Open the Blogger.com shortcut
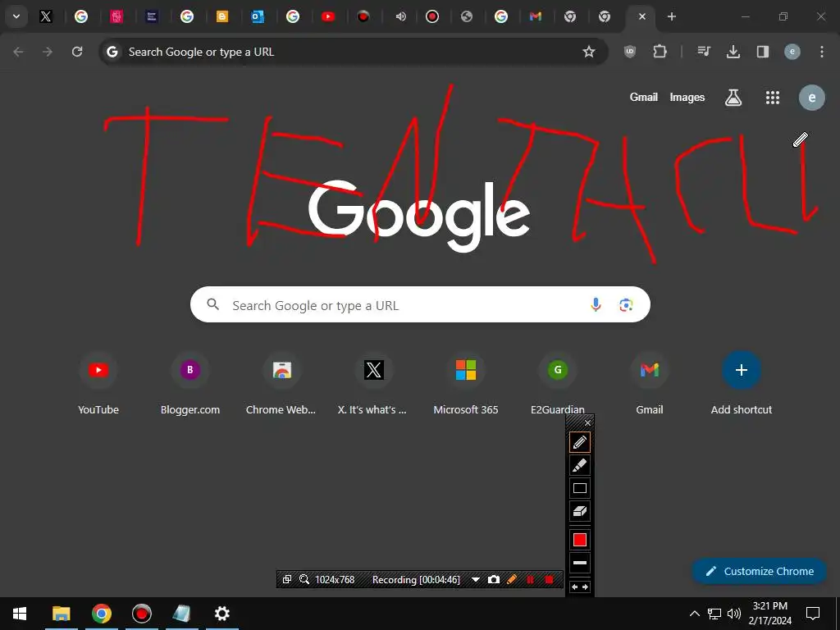This screenshot has width=840, height=630. point(190,383)
